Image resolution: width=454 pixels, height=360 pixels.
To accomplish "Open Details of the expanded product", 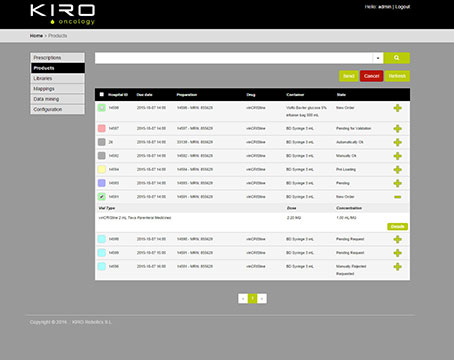I will pos(397,227).
